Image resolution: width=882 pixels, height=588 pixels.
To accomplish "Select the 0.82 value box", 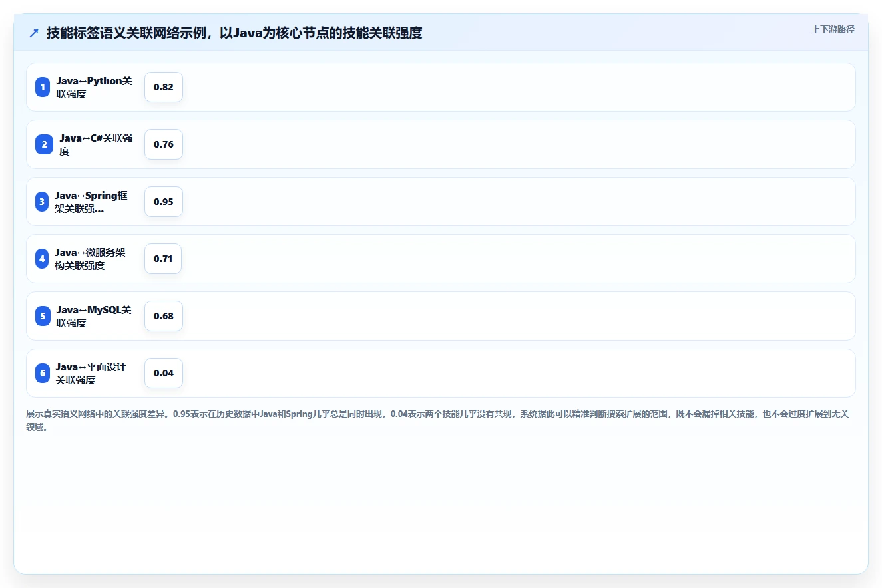I will [x=164, y=87].
